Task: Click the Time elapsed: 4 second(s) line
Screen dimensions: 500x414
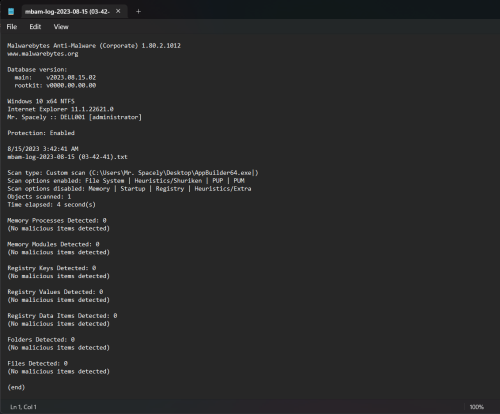Action: tap(51, 205)
